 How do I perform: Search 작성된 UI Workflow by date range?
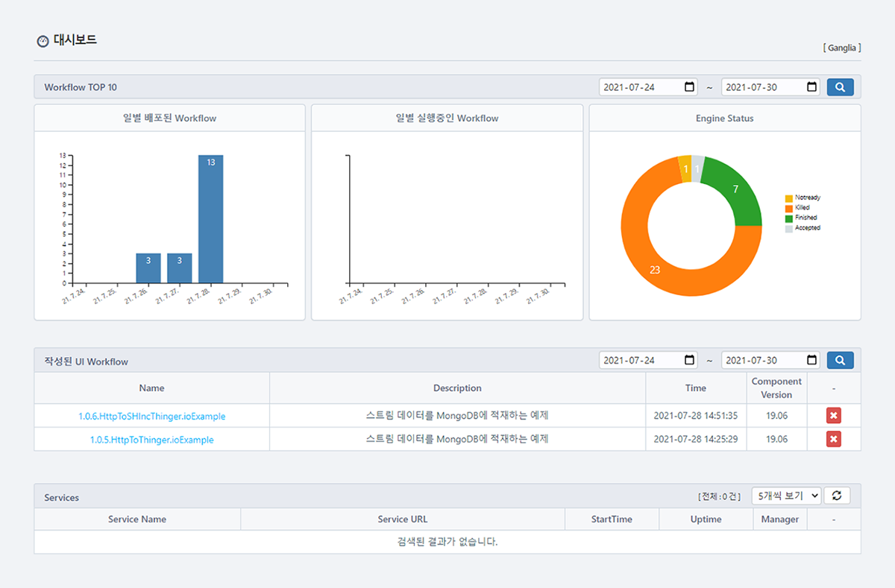tap(840, 360)
